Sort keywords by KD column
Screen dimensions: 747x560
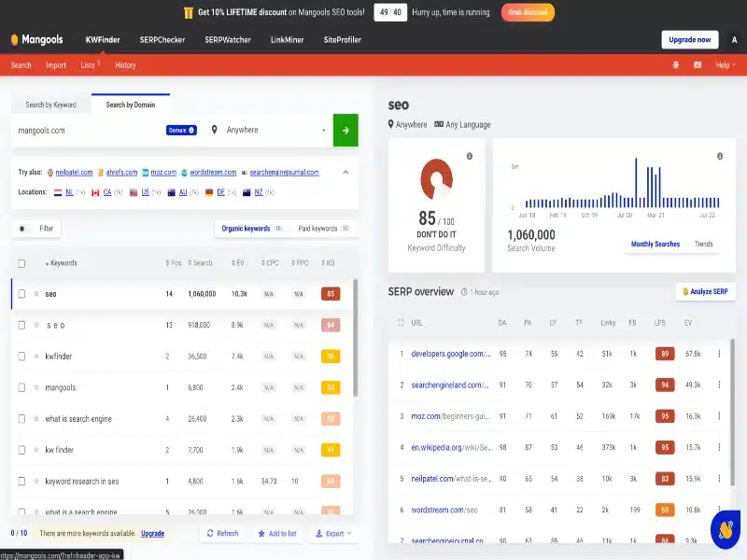point(328,263)
